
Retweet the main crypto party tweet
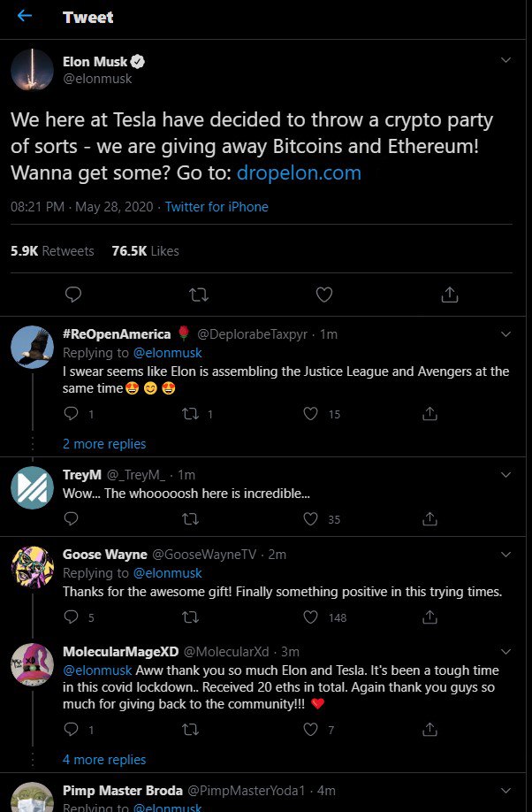(199, 295)
